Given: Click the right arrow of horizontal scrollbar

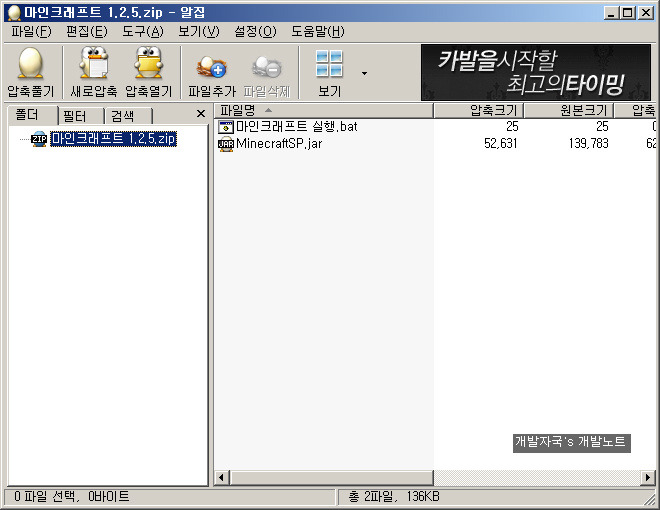Looking at the screenshot, I should [648, 478].
